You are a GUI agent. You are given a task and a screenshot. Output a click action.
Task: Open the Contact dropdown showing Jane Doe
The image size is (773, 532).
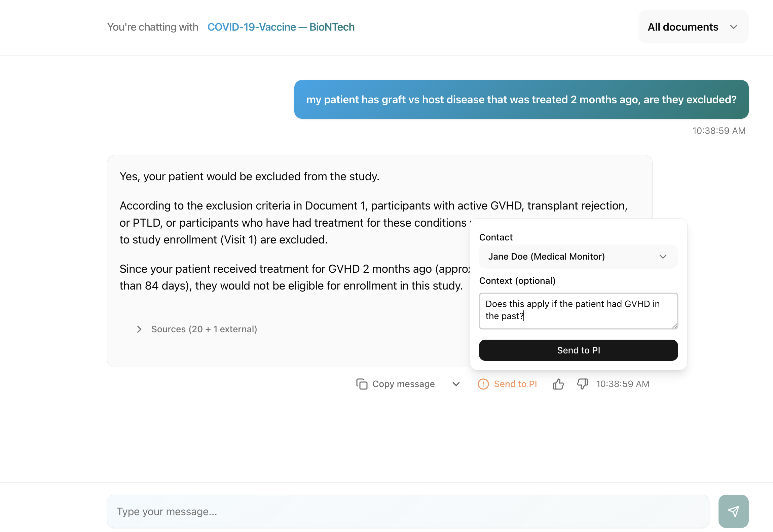(x=578, y=257)
